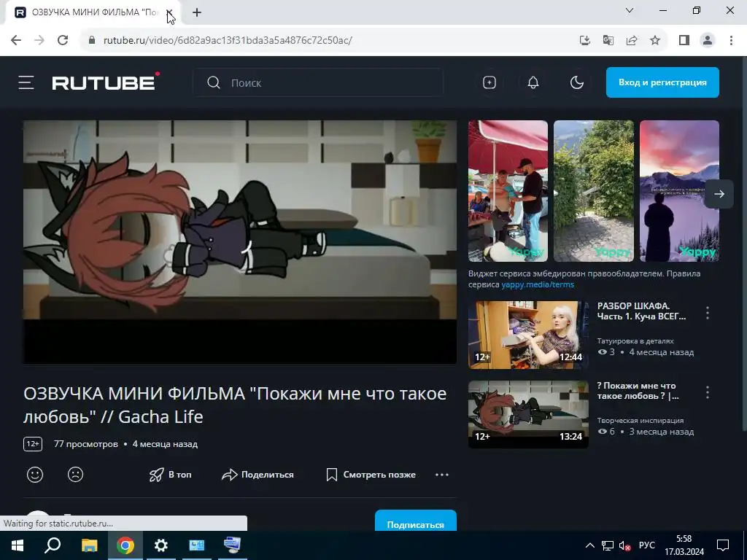
Task: Play the main Gacha Life video
Action: 239,242
